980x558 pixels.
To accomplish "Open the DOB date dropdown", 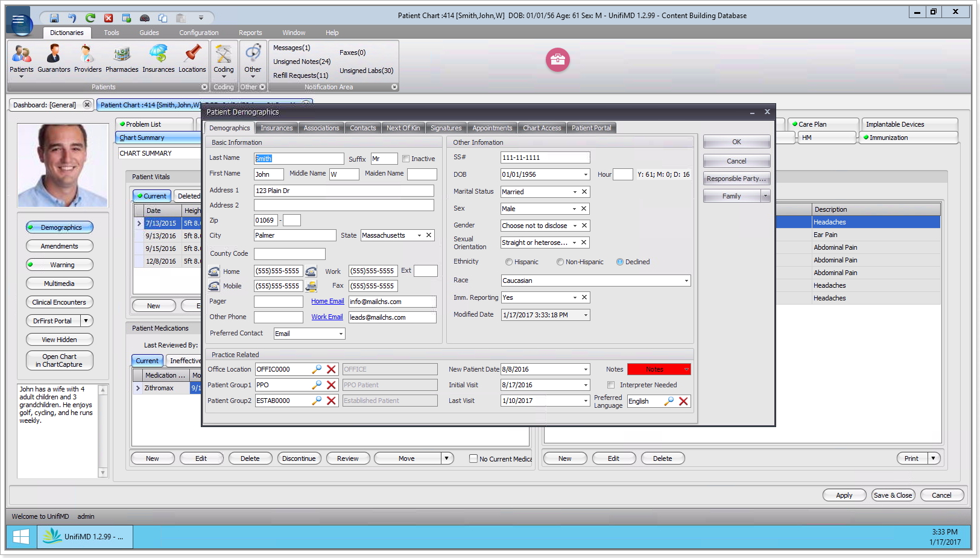I will pos(586,175).
